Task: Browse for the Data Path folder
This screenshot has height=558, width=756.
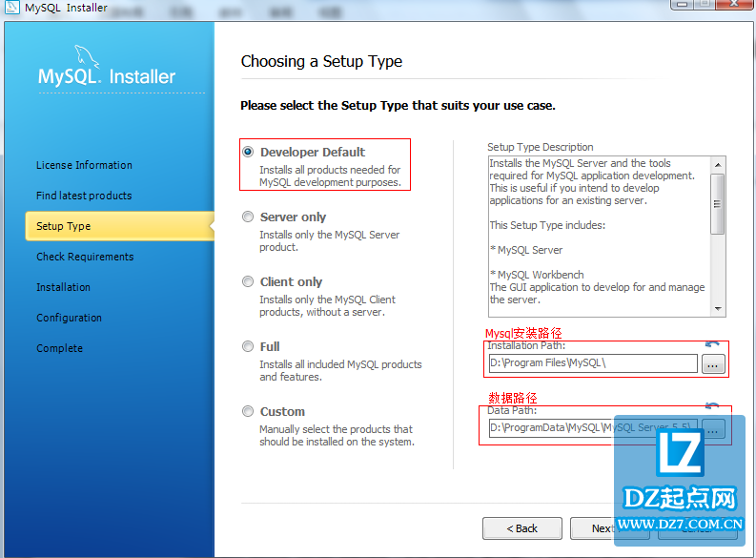Action: coord(713,428)
